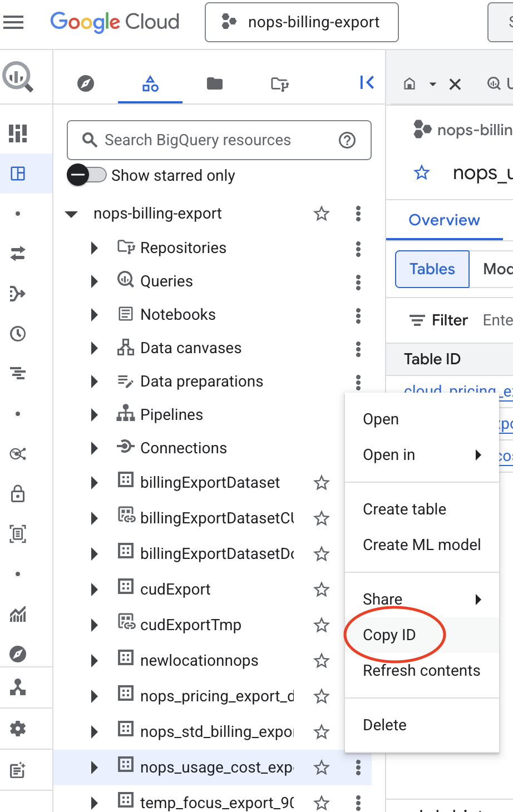This screenshot has width=513, height=812.
Task: Open the repositories view icon in the Explorer pane
Action: point(279,82)
